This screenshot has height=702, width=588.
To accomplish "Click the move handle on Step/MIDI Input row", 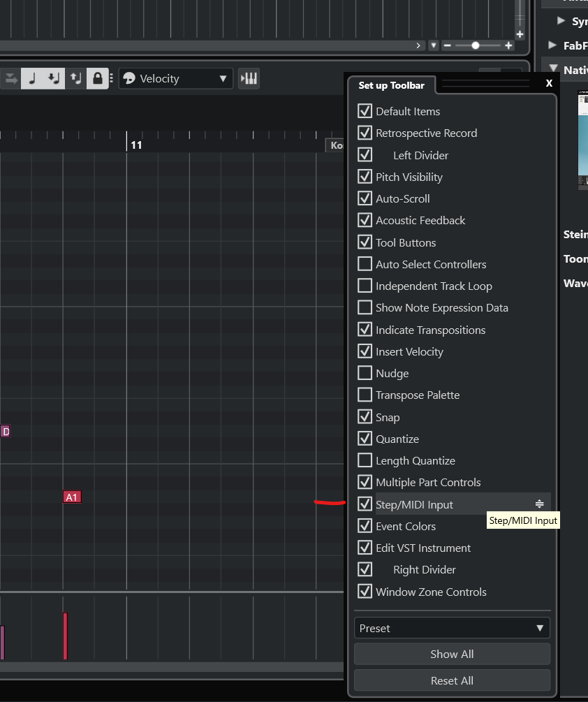I will (539, 504).
